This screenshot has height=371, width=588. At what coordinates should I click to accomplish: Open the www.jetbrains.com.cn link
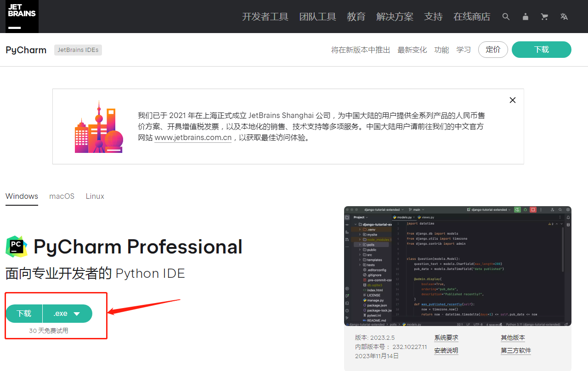click(193, 138)
